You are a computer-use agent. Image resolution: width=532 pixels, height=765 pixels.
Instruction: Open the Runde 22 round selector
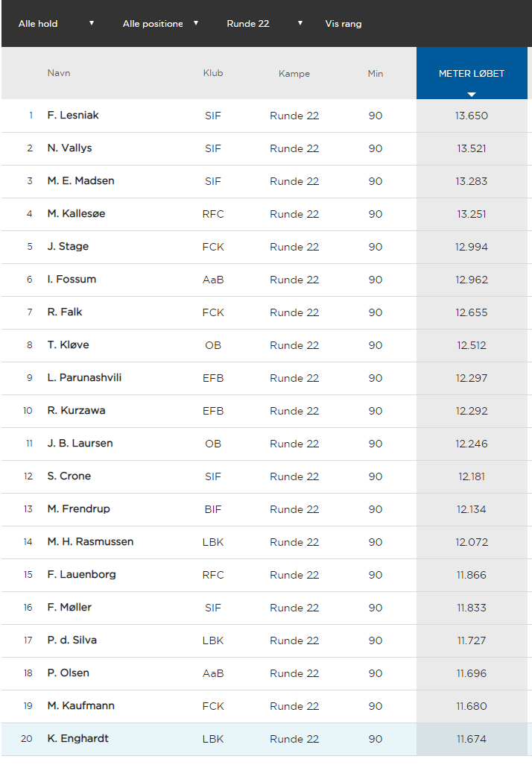tap(265, 23)
